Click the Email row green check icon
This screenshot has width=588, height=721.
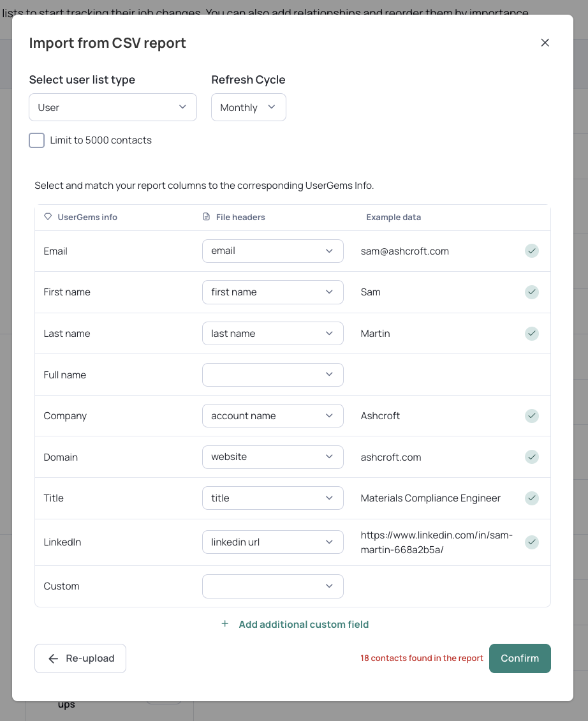532,251
